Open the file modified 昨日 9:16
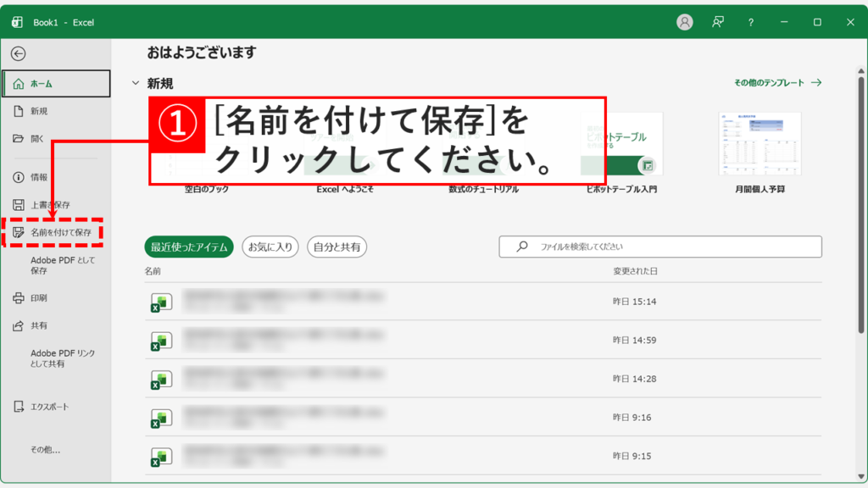This screenshot has width=868, height=488. pos(483,418)
